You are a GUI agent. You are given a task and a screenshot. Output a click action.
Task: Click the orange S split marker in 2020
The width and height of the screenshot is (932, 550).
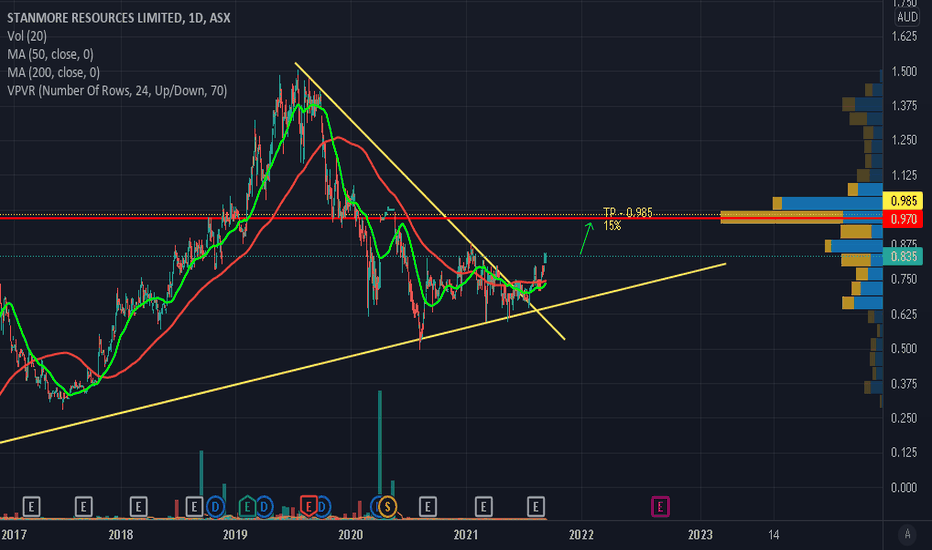388,507
